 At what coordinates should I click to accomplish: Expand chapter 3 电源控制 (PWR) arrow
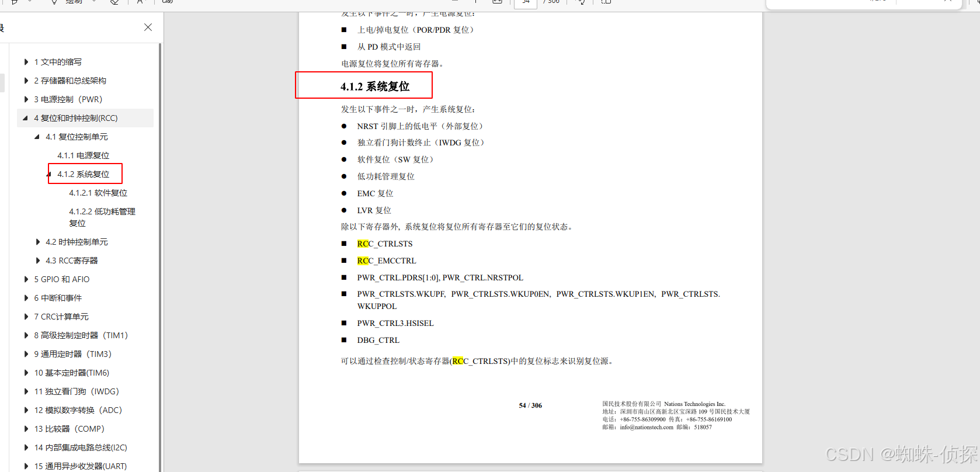pyautogui.click(x=26, y=99)
